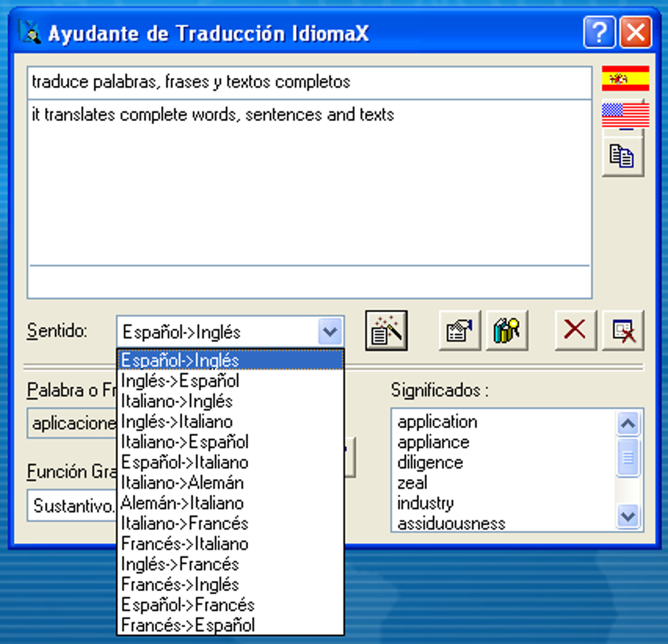Collapse the Sentido dropdown arrow
This screenshot has height=644, width=668.
329,332
